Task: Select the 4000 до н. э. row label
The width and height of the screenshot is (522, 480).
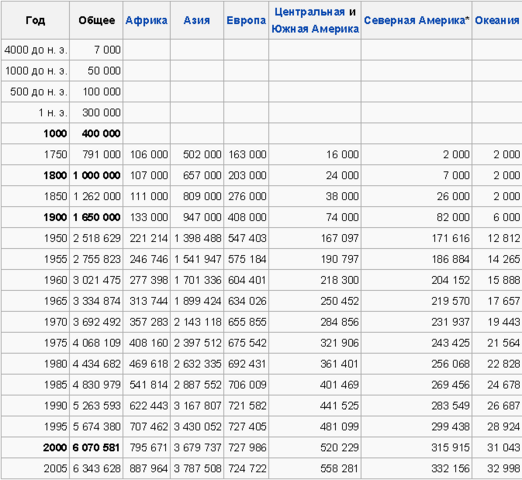Action: [x=36, y=50]
